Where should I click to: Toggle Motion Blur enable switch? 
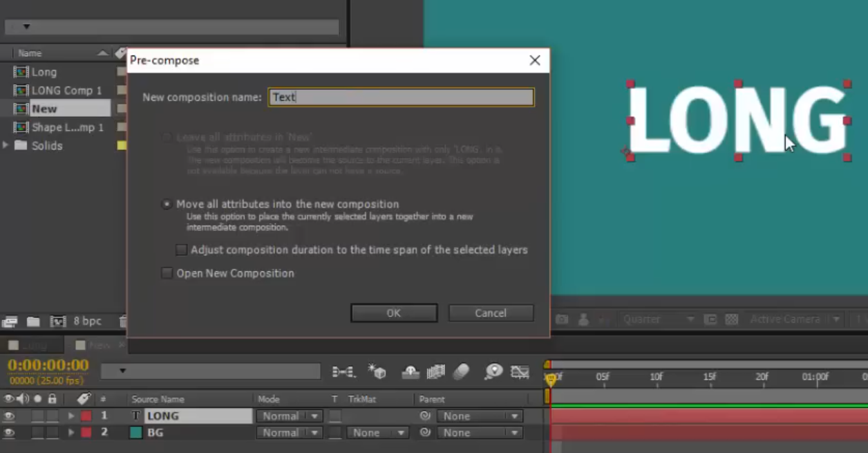click(x=461, y=372)
